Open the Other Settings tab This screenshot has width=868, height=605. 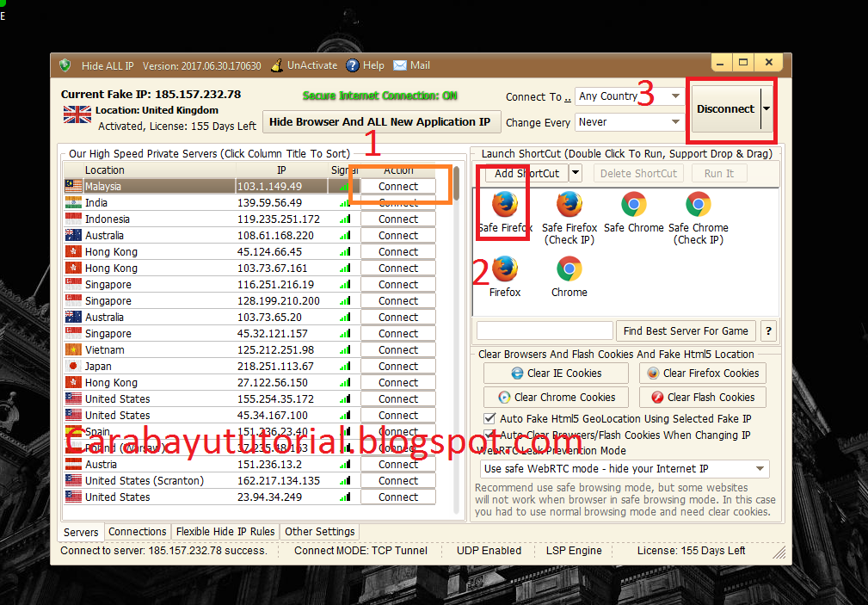click(x=319, y=531)
